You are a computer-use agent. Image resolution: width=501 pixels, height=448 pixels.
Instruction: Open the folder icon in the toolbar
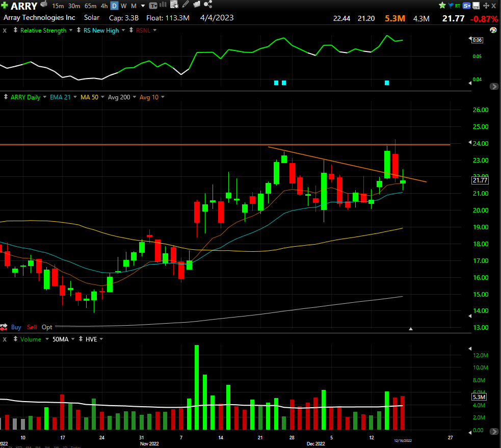pyautogui.click(x=197, y=4)
